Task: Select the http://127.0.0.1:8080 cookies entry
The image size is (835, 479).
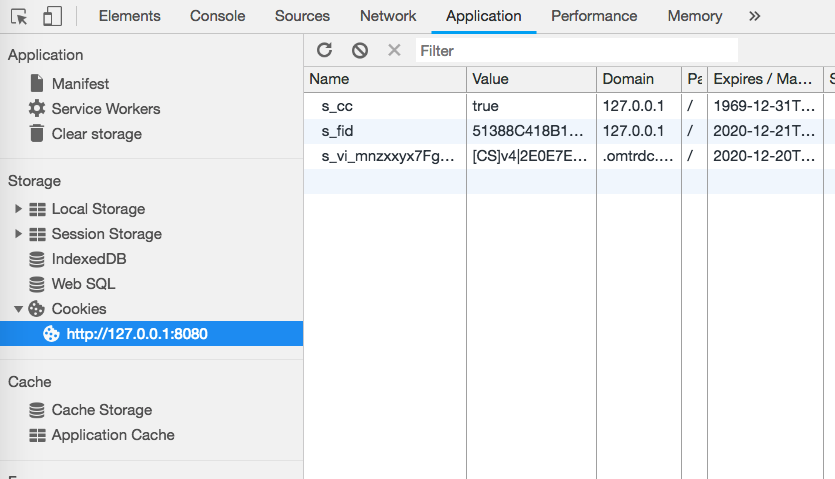Action: click(137, 334)
